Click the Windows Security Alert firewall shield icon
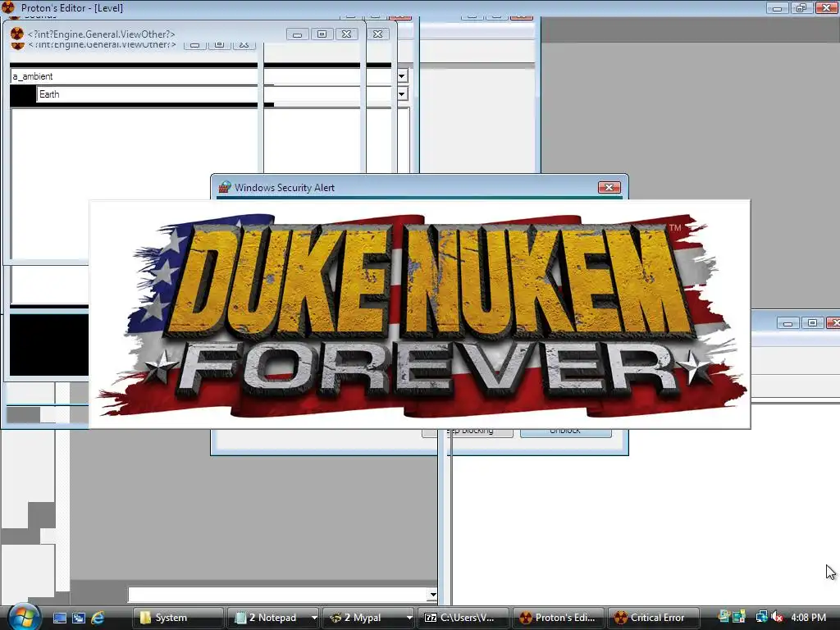Viewport: 840px width, 630px height. tap(225, 187)
